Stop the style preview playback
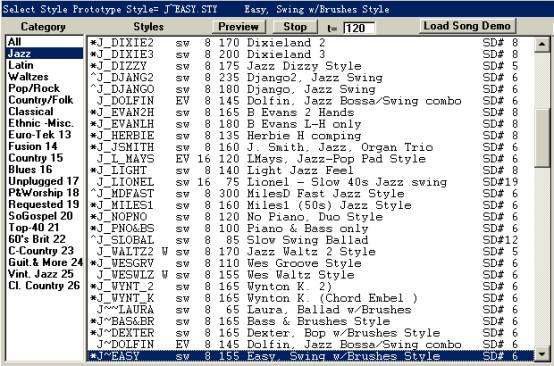 click(x=295, y=27)
